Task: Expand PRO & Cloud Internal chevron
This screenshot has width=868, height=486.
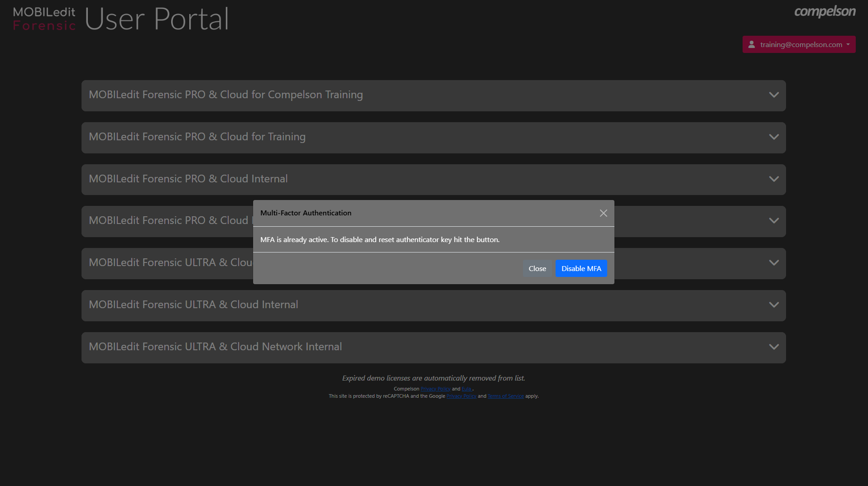Action: [774, 179]
